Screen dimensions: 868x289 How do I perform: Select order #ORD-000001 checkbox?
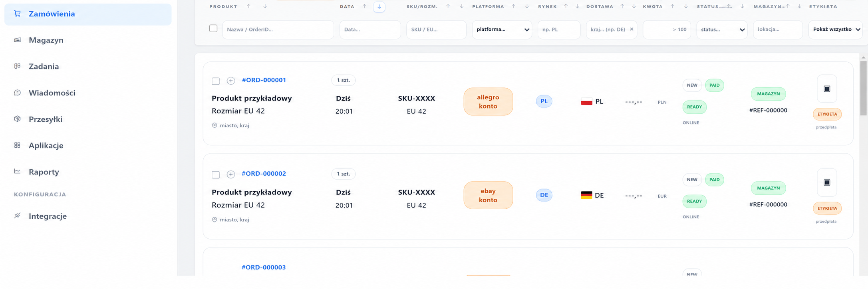pyautogui.click(x=216, y=81)
